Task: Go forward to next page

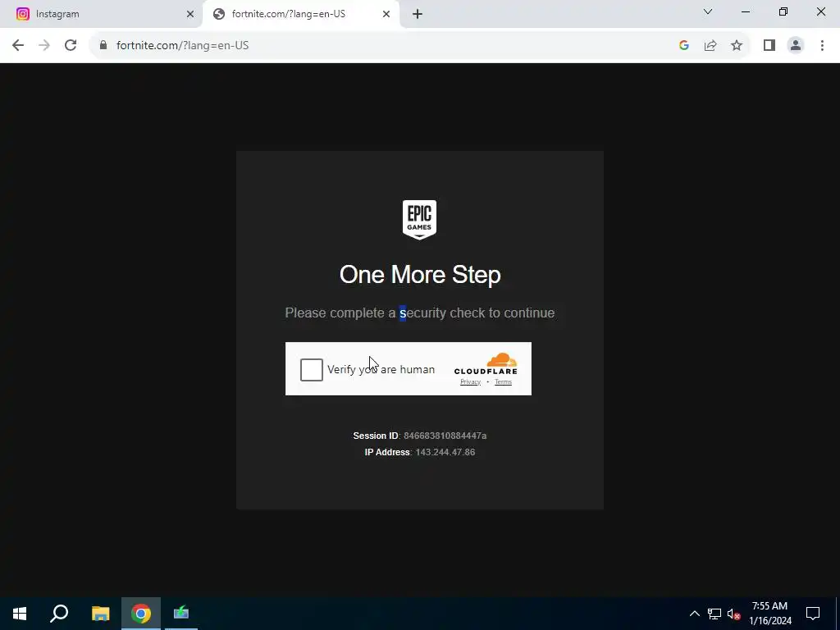Action: [x=44, y=45]
